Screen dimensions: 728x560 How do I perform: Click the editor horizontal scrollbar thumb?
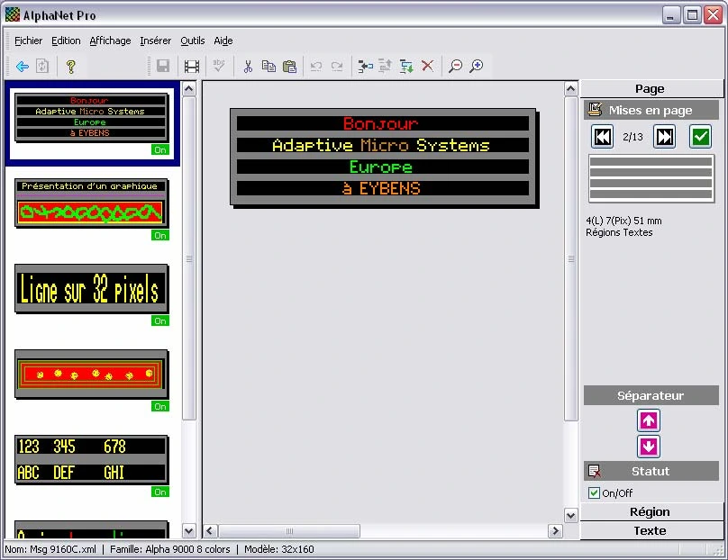pos(289,531)
